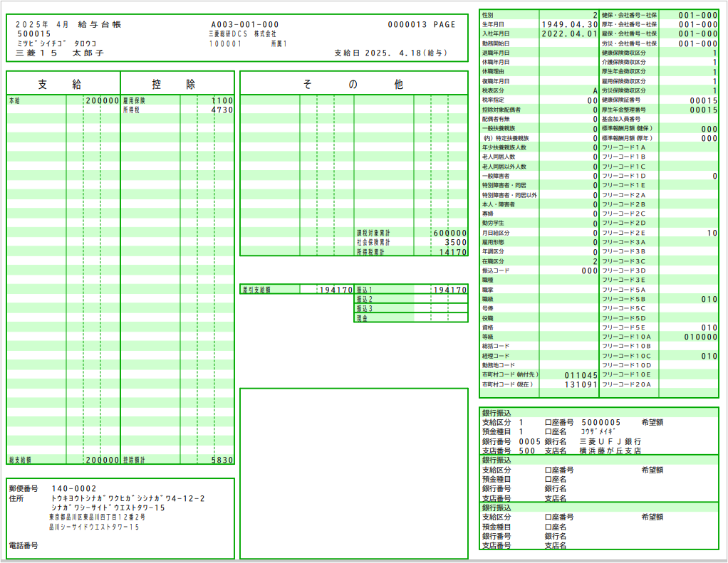
Task: Select the '電話番号' label
Action: coord(24,545)
